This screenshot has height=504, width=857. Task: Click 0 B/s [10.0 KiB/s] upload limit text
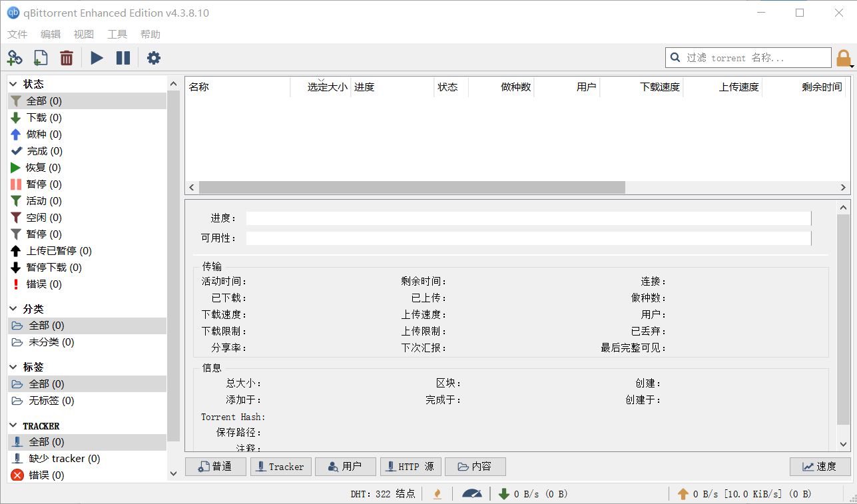(x=752, y=494)
